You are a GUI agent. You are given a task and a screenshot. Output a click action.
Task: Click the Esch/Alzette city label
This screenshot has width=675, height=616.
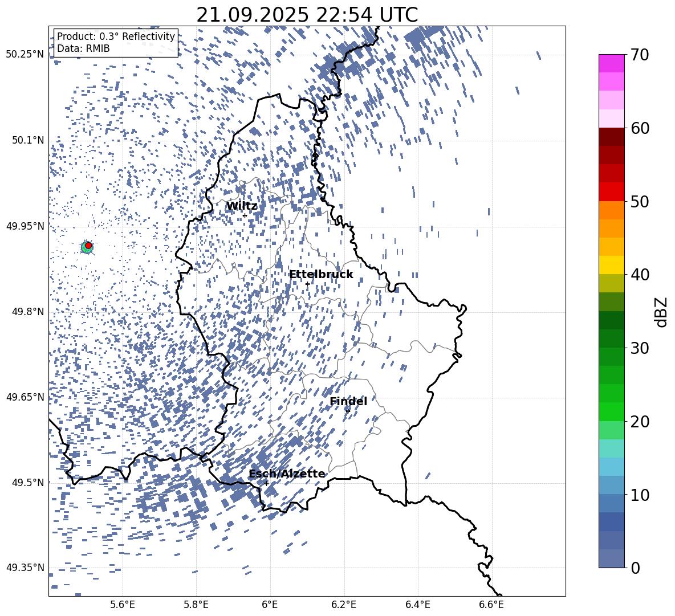pos(287,474)
